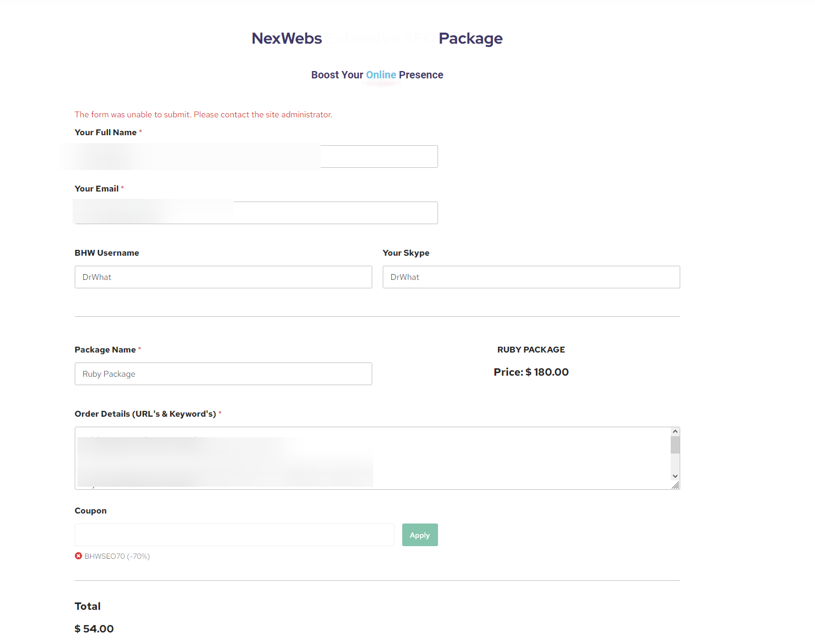The height and width of the screenshot is (644, 815).
Task: Click the 'BHWSEO70 (-70%)' coupon text
Action: pos(117,556)
